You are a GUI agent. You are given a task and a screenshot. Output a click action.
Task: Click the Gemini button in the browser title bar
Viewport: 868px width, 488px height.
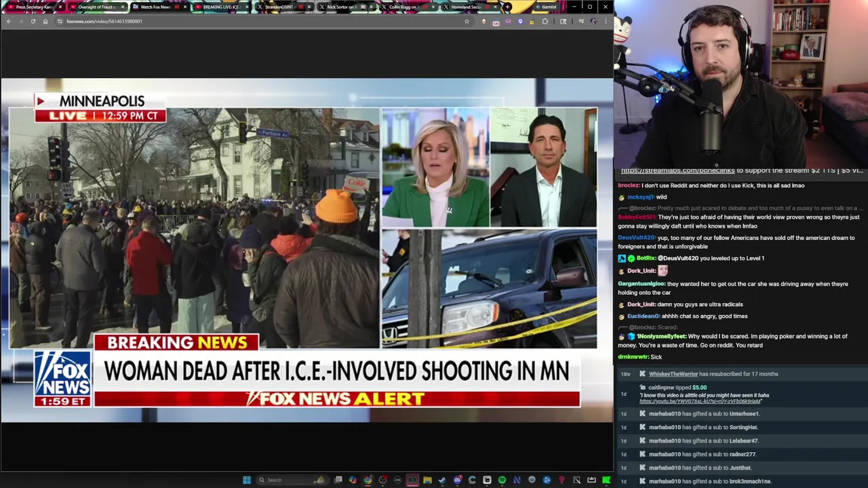(x=546, y=7)
